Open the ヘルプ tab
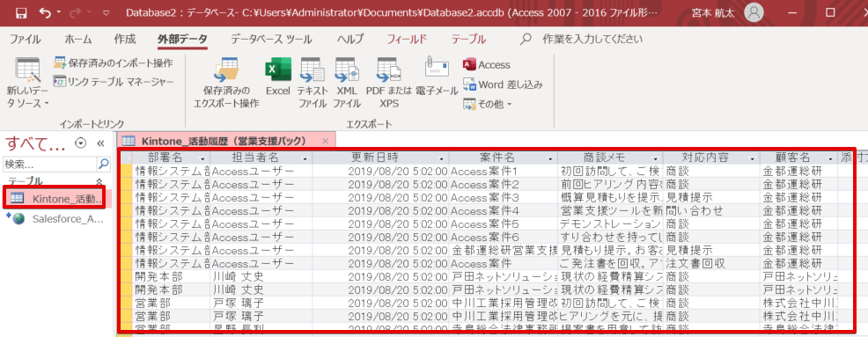The height and width of the screenshot is (337, 868). (349, 40)
